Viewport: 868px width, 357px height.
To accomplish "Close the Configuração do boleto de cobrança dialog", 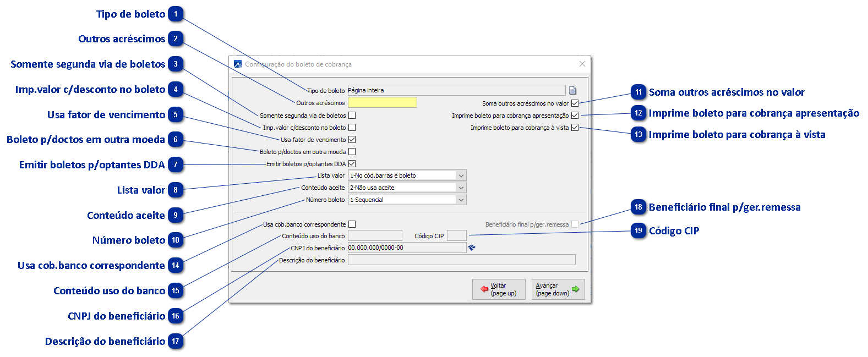I will pos(582,64).
